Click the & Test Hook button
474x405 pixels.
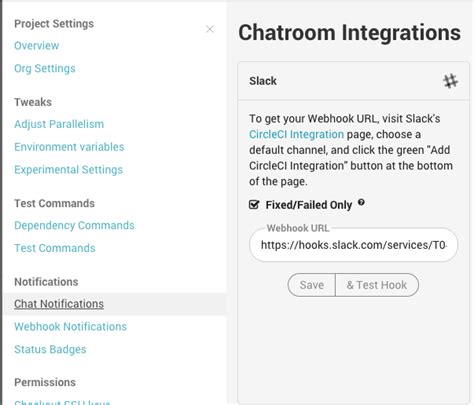(x=377, y=285)
